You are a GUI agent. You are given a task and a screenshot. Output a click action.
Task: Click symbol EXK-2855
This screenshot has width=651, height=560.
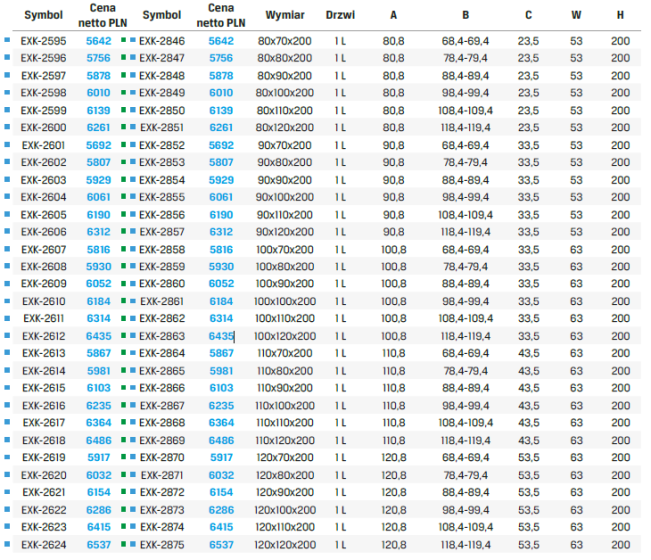tap(162, 198)
